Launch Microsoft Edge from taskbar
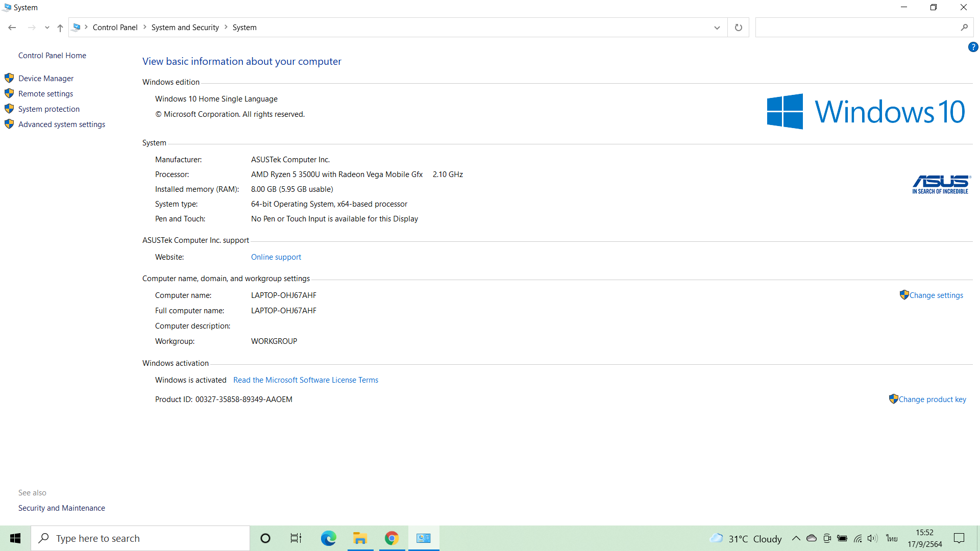 328,538
